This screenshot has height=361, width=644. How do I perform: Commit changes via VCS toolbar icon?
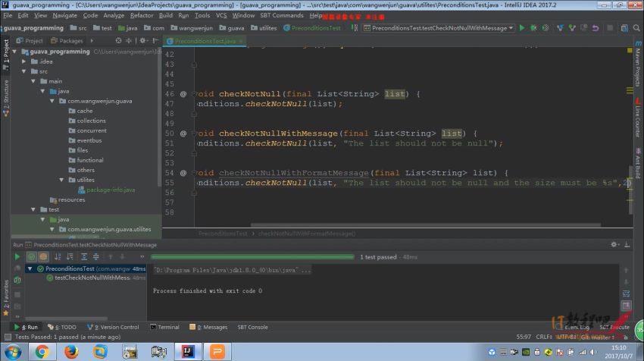coord(572,28)
